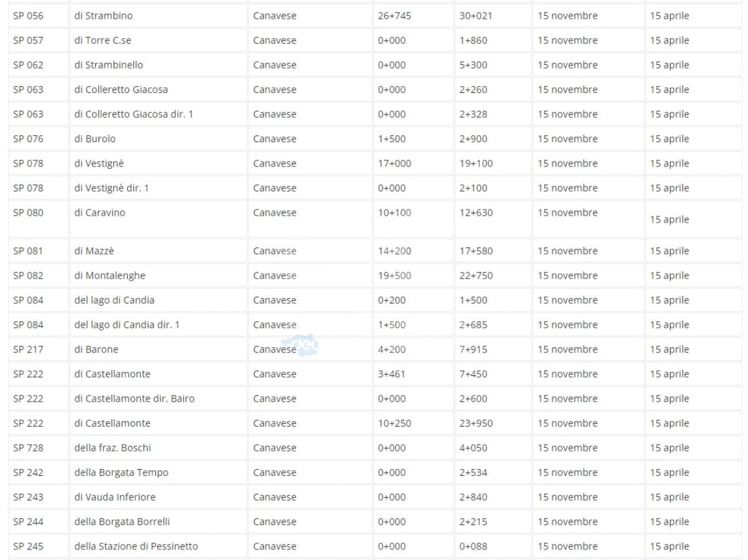Select the end value 0+088

tap(473, 546)
